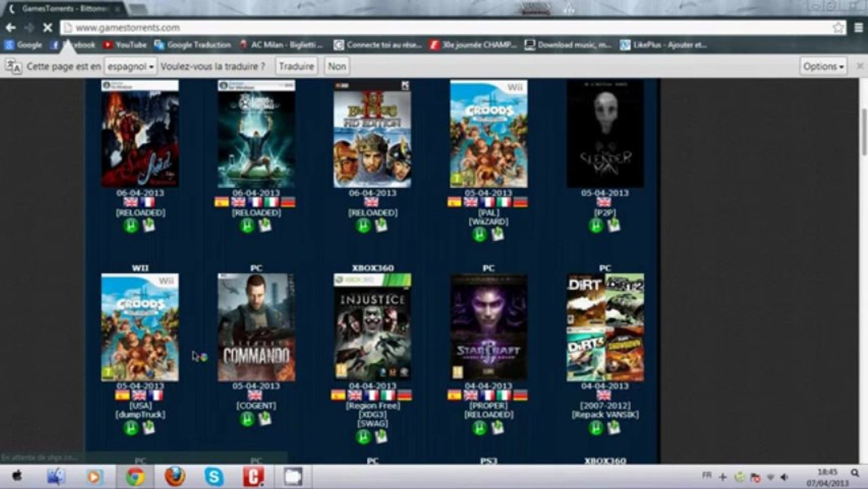
Task: Click the green uTorrent icon under Commando
Action: coord(248,419)
